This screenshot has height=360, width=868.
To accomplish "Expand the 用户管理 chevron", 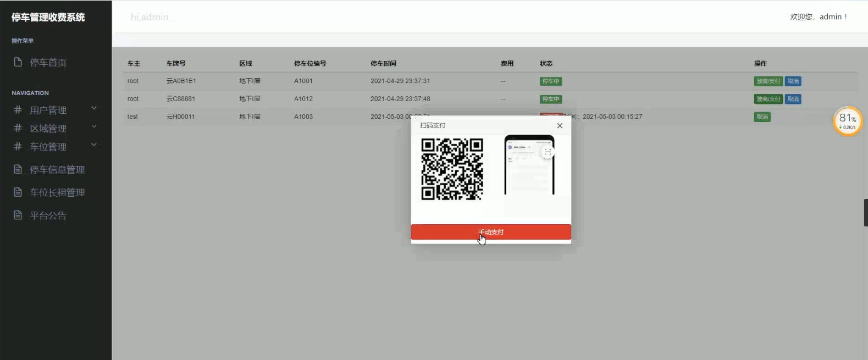I will (94, 108).
